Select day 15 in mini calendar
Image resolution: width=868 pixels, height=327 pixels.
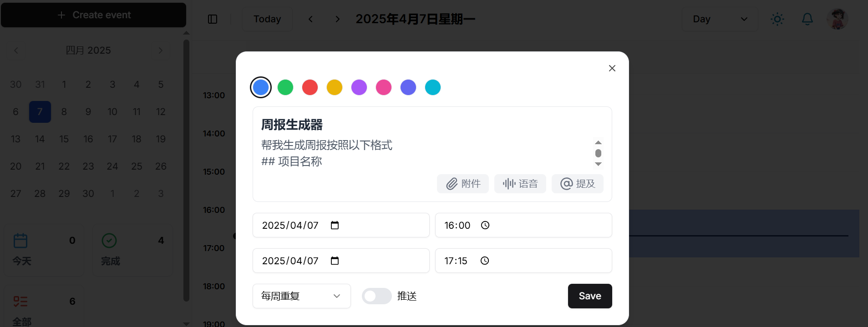coord(64,139)
